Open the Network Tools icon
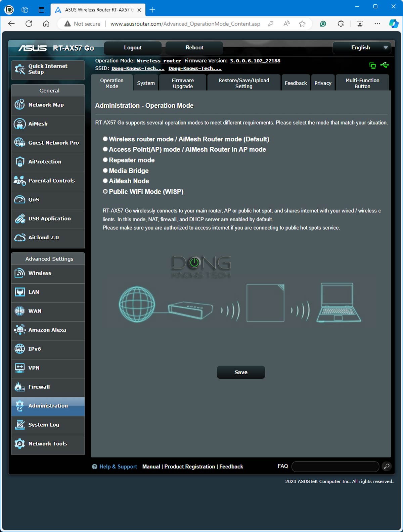The width and height of the screenshot is (403, 532). [19, 444]
